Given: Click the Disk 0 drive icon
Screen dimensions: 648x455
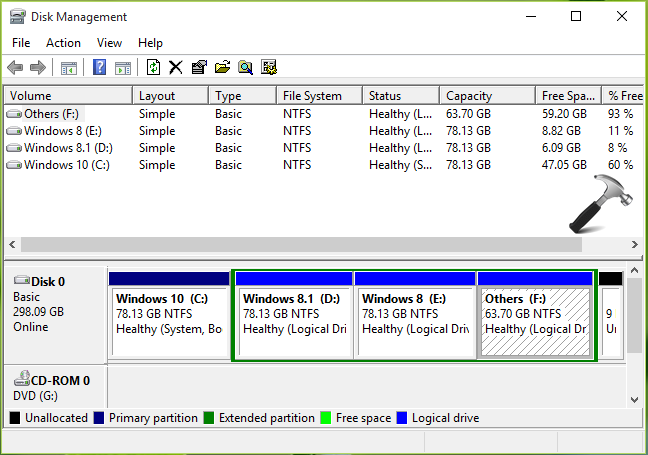Looking at the screenshot, I should [21, 280].
